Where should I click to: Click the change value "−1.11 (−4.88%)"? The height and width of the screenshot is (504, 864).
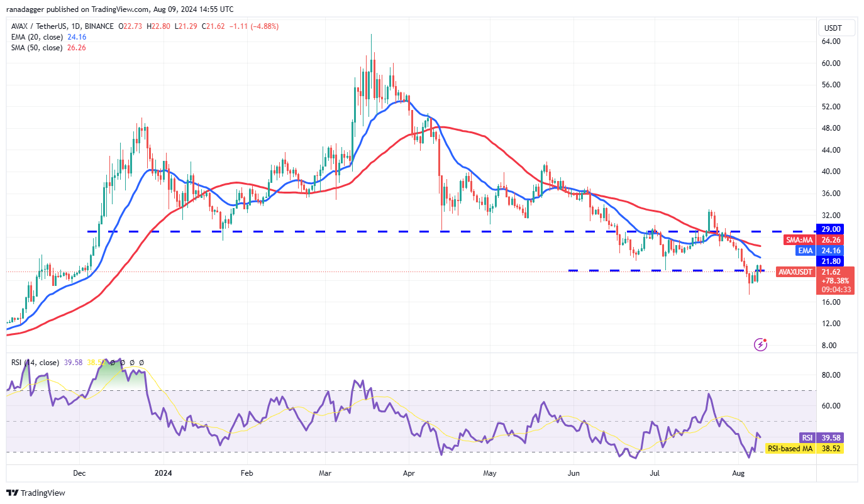point(254,26)
